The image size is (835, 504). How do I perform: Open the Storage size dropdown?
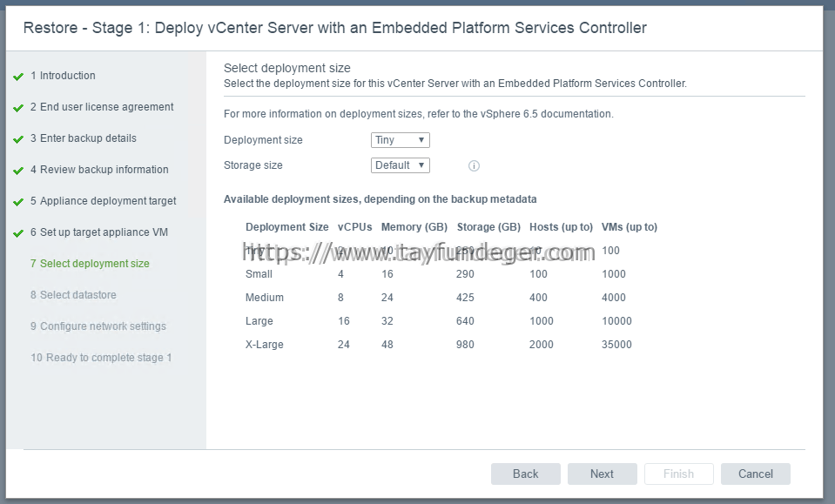tap(400, 165)
